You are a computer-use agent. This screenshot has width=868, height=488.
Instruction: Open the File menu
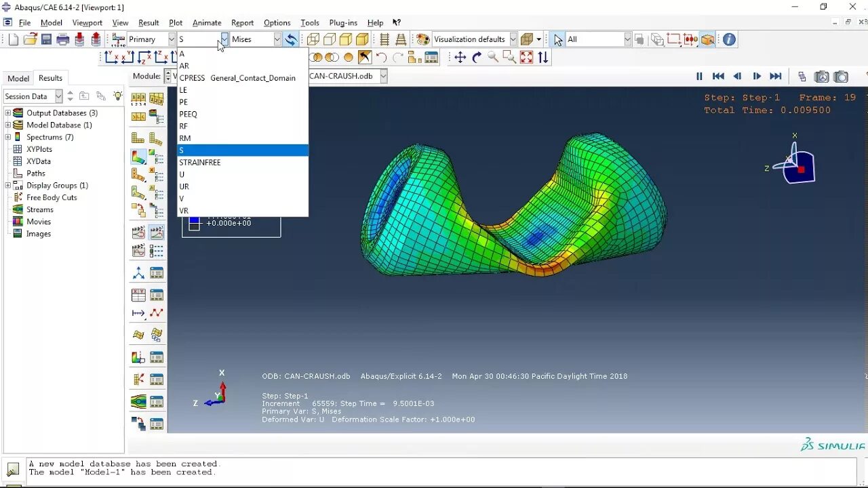tap(24, 22)
